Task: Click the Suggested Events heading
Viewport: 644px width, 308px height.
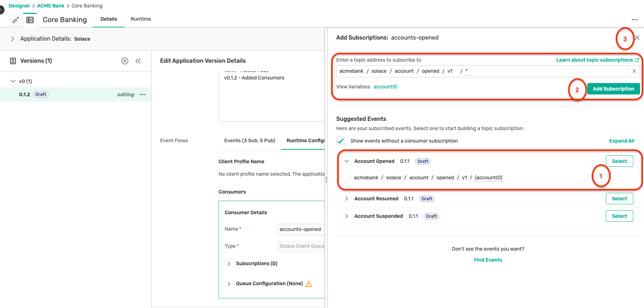Action: tap(361, 119)
